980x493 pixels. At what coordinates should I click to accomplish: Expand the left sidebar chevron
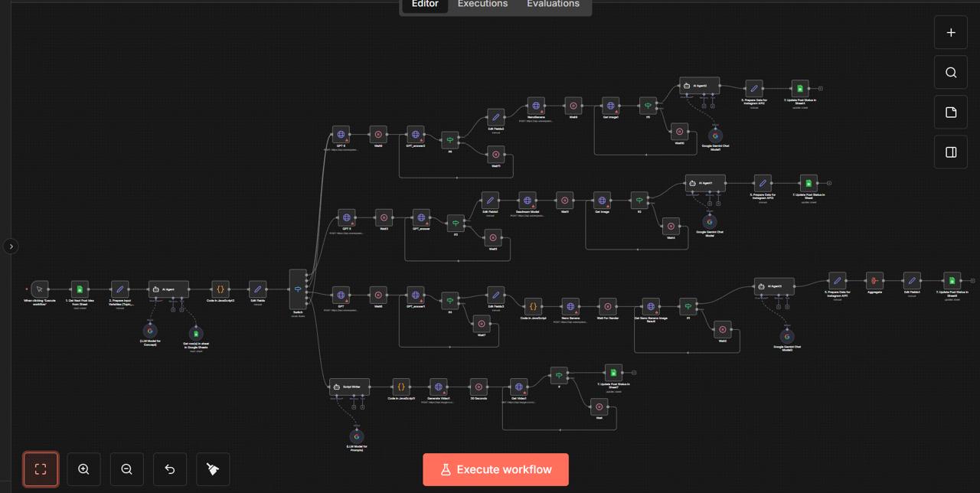click(x=11, y=246)
